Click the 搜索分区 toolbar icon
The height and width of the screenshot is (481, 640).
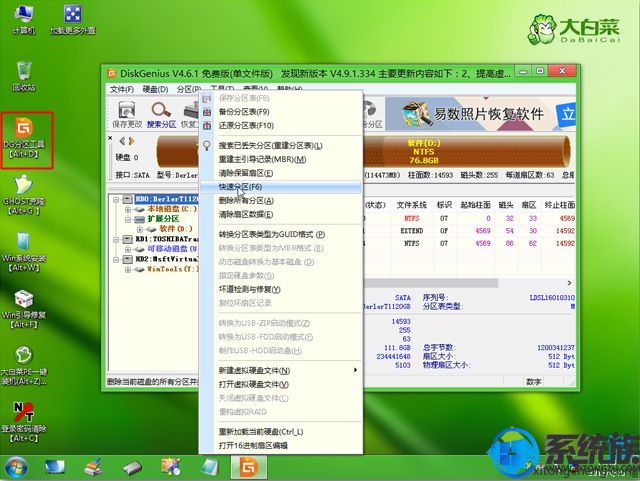pyautogui.click(x=161, y=115)
